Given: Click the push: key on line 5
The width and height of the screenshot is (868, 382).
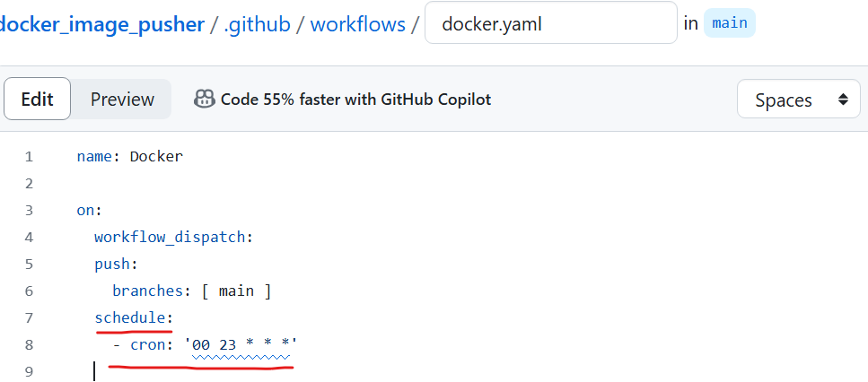Looking at the screenshot, I should (116, 265).
